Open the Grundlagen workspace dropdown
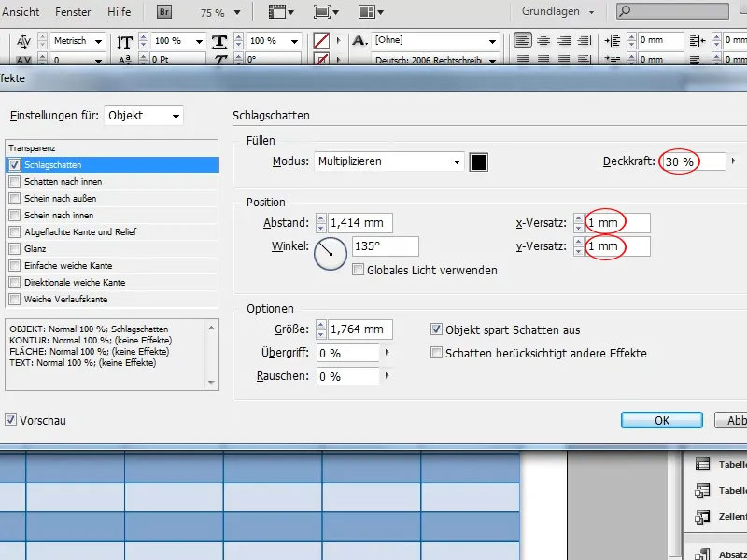Image resolution: width=747 pixels, height=560 pixels. click(557, 11)
